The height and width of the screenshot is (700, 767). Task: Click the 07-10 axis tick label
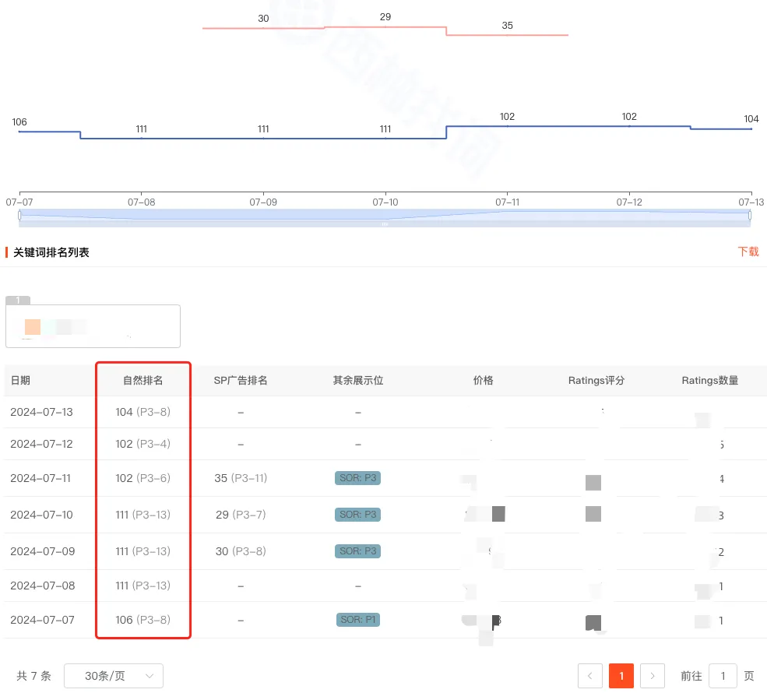pos(385,202)
